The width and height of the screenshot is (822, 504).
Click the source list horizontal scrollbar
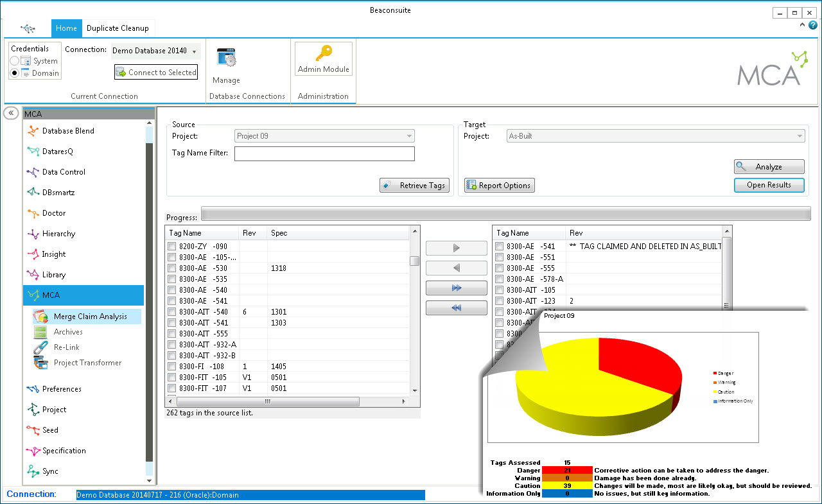point(288,401)
